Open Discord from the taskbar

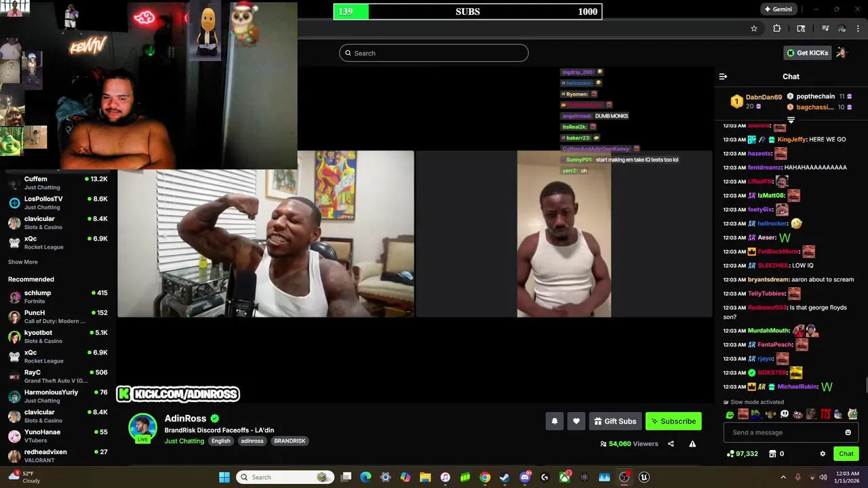pyautogui.click(x=525, y=477)
